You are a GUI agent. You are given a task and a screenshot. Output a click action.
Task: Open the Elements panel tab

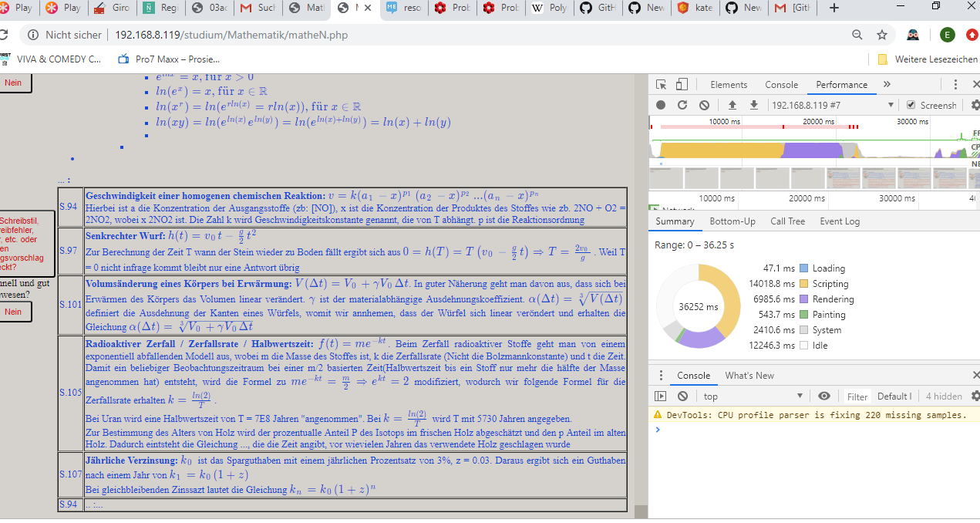(729, 85)
